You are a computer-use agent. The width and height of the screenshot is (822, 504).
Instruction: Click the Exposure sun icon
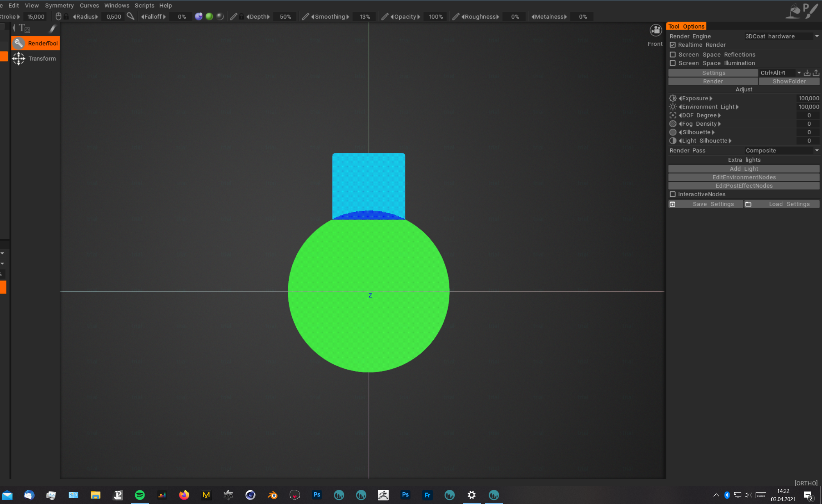pos(673,99)
